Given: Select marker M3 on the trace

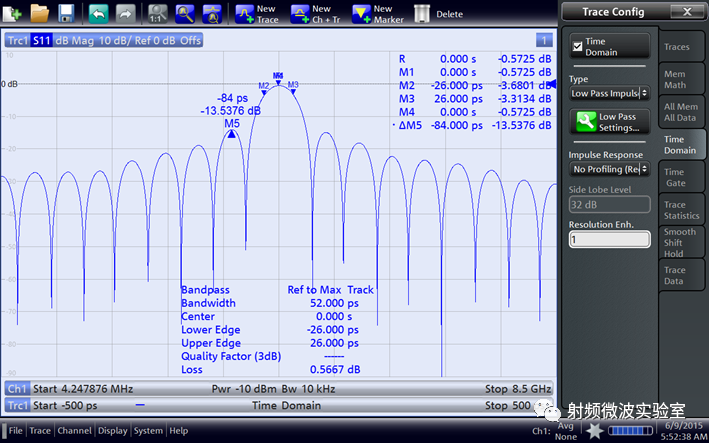Looking at the screenshot, I should pyautogui.click(x=293, y=92).
